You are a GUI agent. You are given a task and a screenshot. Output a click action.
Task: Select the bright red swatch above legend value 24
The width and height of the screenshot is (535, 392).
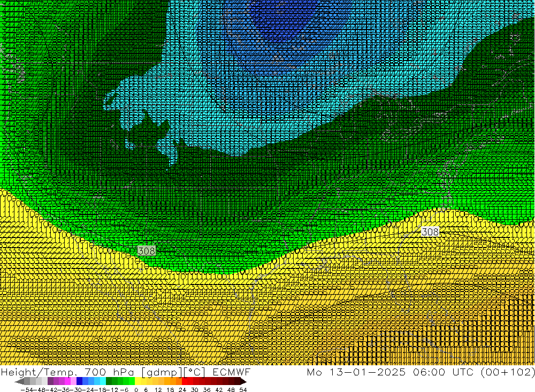pyautogui.click(x=185, y=382)
